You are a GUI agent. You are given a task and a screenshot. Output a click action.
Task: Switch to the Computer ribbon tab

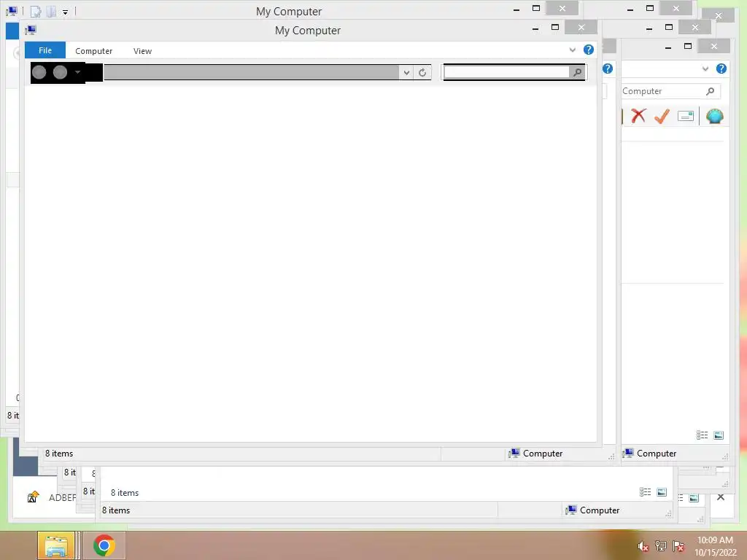tap(94, 51)
